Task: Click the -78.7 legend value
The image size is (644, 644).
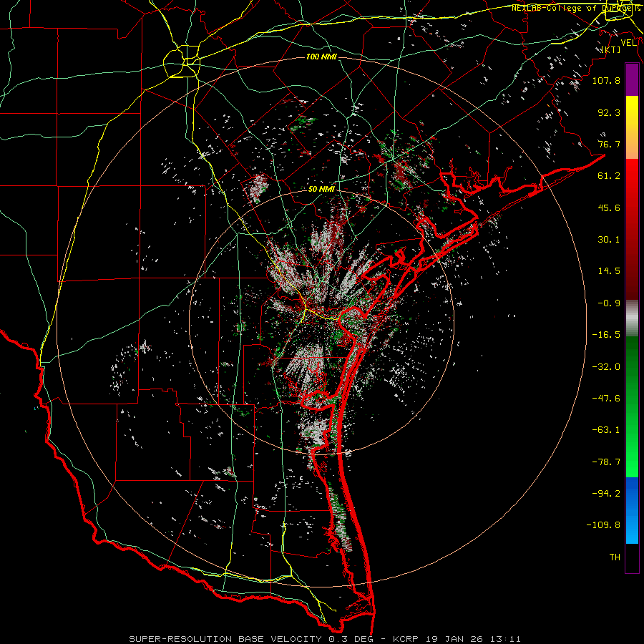Action: (x=606, y=462)
